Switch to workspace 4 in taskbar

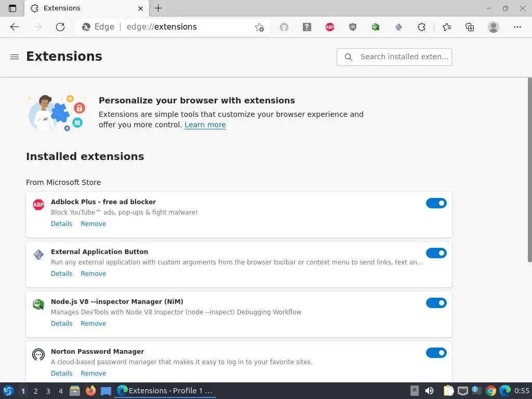(61, 391)
